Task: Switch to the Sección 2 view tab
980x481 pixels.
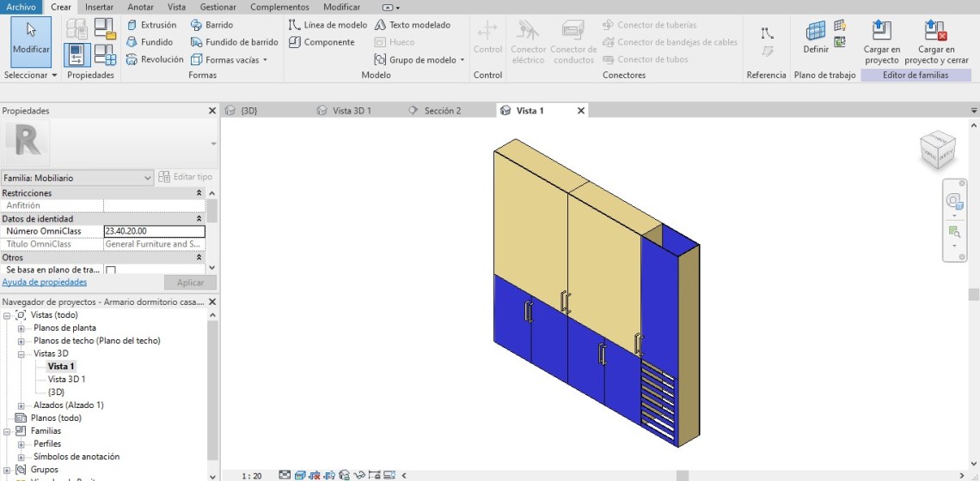Action: tap(442, 111)
